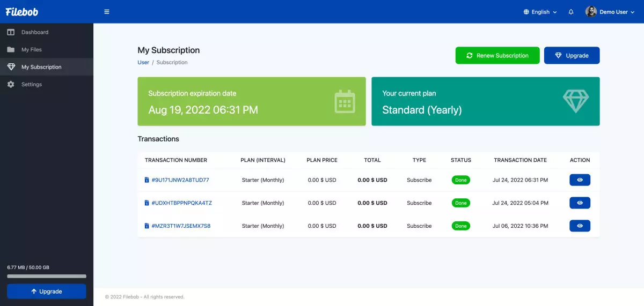The width and height of the screenshot is (644, 306).
Task: Go to Dashboard in the sidebar
Action: pyautogui.click(x=47, y=32)
